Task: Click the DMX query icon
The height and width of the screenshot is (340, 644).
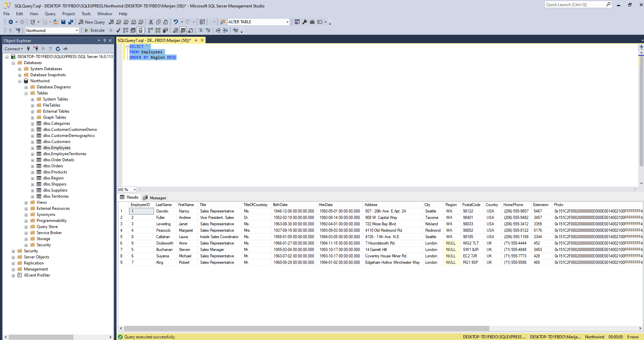Action: 126,22
